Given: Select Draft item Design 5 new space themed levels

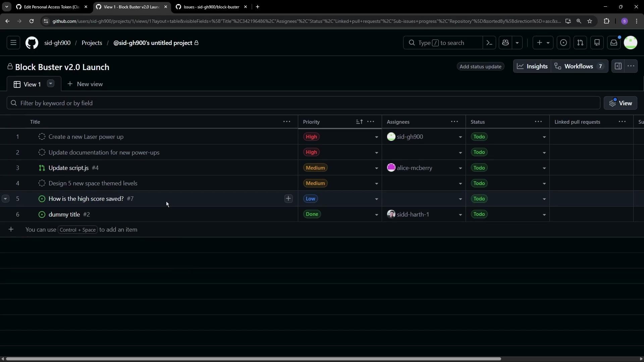Looking at the screenshot, I should tap(93, 183).
